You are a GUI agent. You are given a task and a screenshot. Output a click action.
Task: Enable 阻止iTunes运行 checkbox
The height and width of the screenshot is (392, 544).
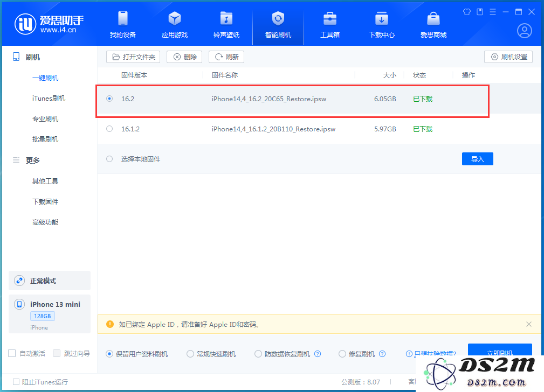(x=16, y=382)
